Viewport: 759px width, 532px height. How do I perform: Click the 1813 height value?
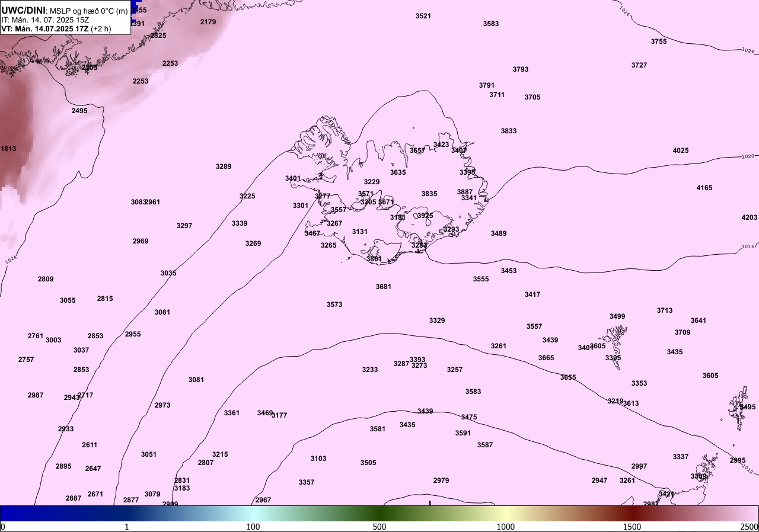(x=9, y=149)
